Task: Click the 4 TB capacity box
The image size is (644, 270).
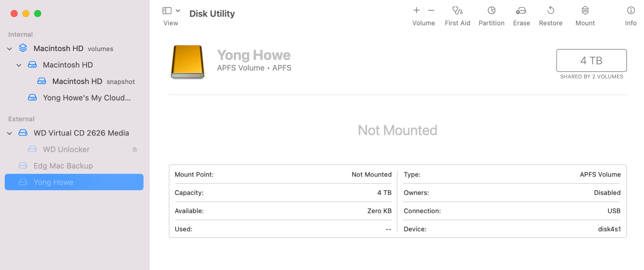Action: [x=591, y=60]
